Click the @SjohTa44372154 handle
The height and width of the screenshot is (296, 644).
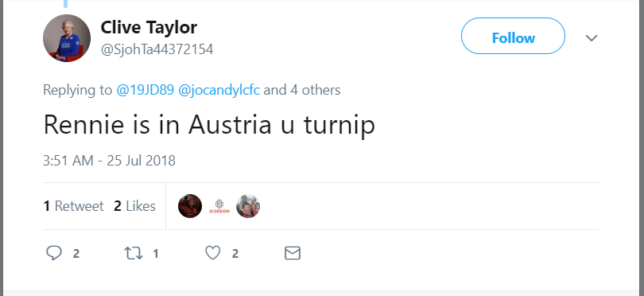[x=157, y=50]
